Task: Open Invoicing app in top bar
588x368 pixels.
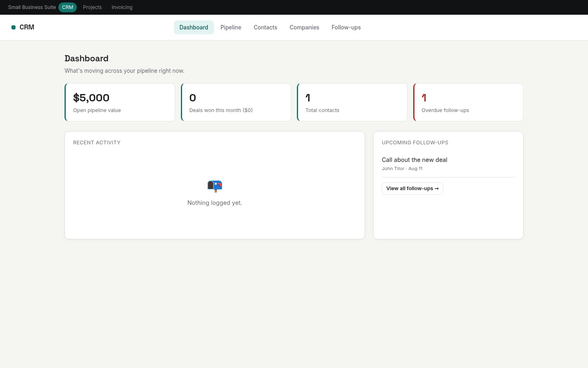Action: pos(122,7)
